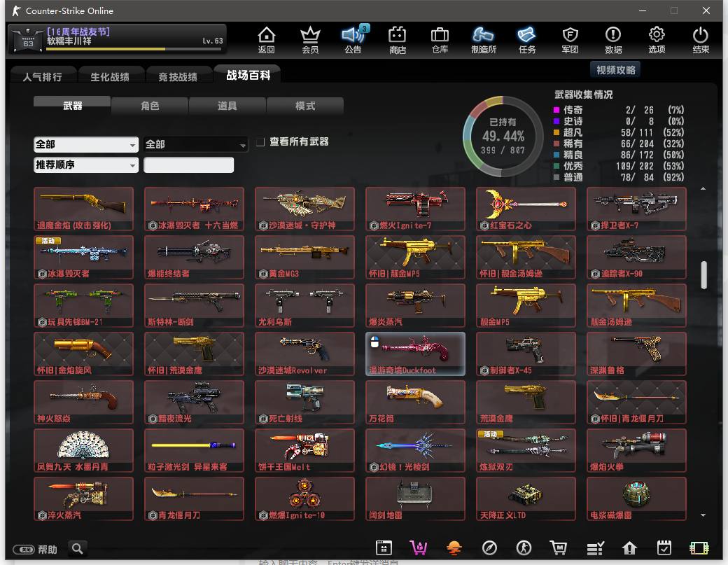Click the up-arrow house icon in bottom bar
Image resolution: width=728 pixels, height=565 pixels.
click(629, 548)
